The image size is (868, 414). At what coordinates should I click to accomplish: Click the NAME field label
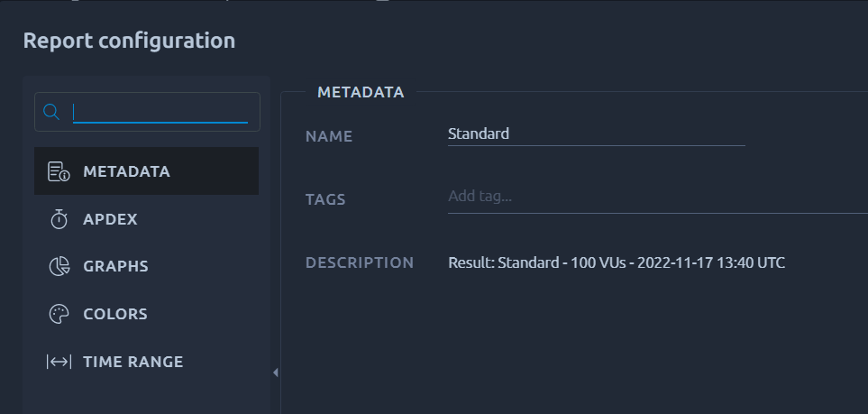pyautogui.click(x=329, y=136)
